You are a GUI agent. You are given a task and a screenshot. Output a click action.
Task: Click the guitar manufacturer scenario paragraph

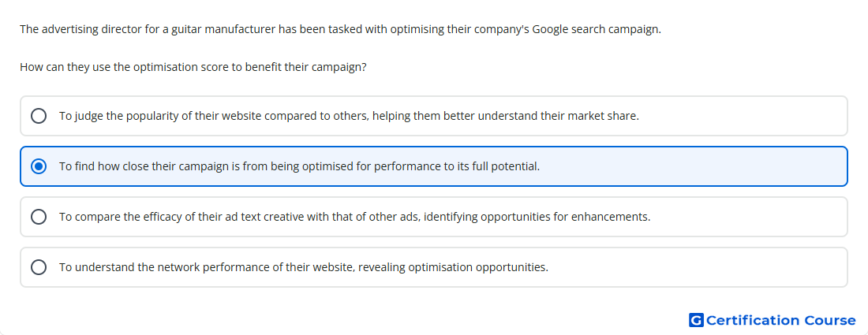click(x=340, y=29)
